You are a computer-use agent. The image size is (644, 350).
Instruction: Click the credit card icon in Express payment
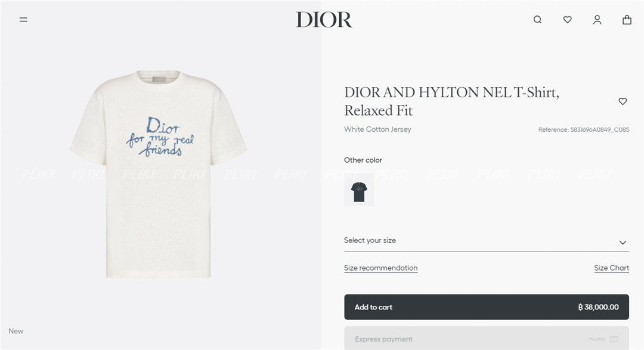(x=614, y=339)
